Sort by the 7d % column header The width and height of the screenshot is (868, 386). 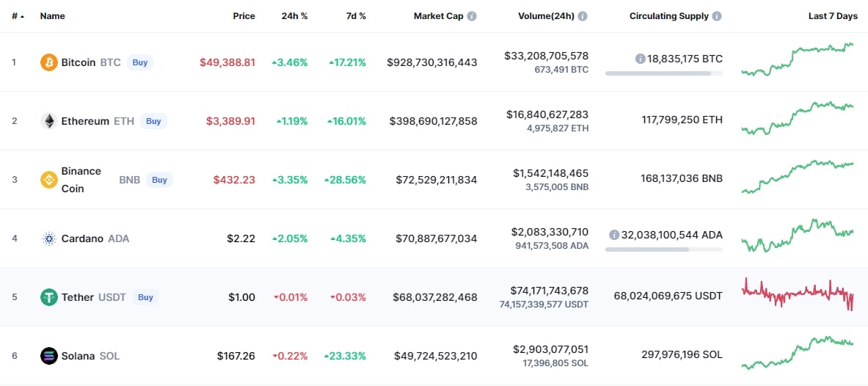pyautogui.click(x=356, y=16)
